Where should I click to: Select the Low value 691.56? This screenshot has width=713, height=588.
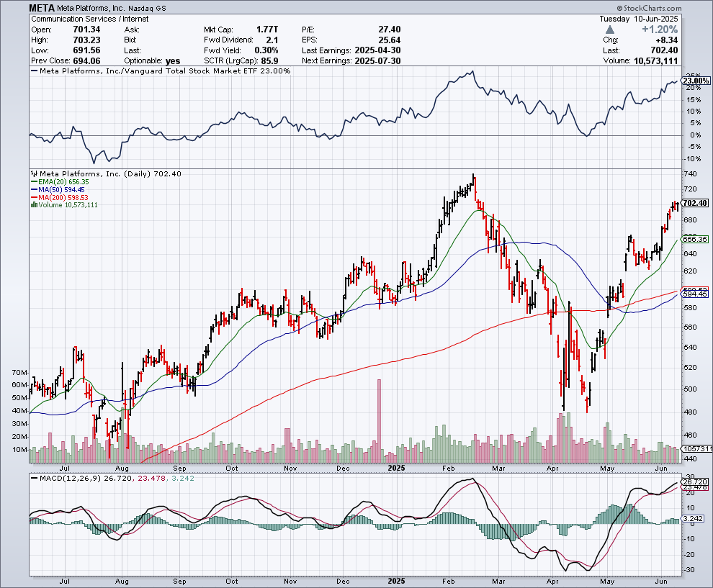click(86, 50)
